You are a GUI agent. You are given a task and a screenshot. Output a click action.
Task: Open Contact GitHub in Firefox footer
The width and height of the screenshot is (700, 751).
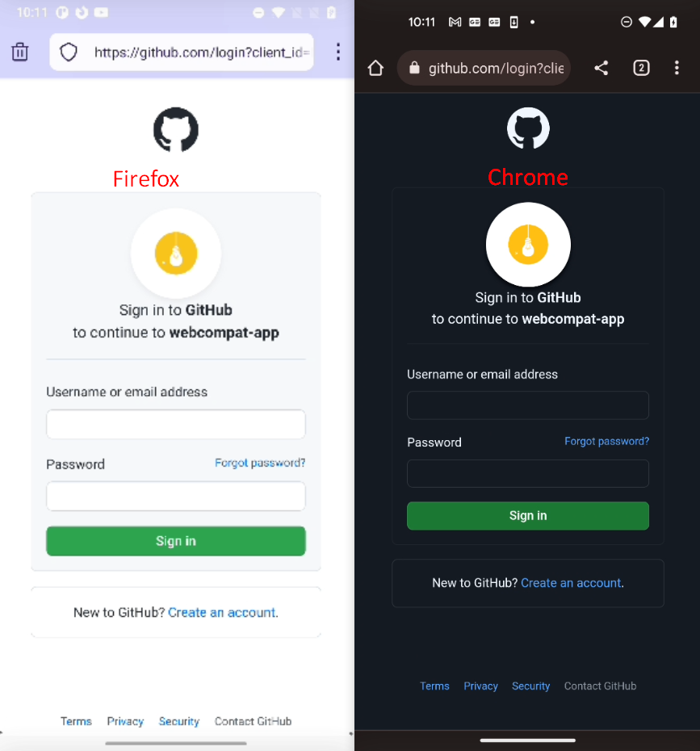(x=253, y=721)
